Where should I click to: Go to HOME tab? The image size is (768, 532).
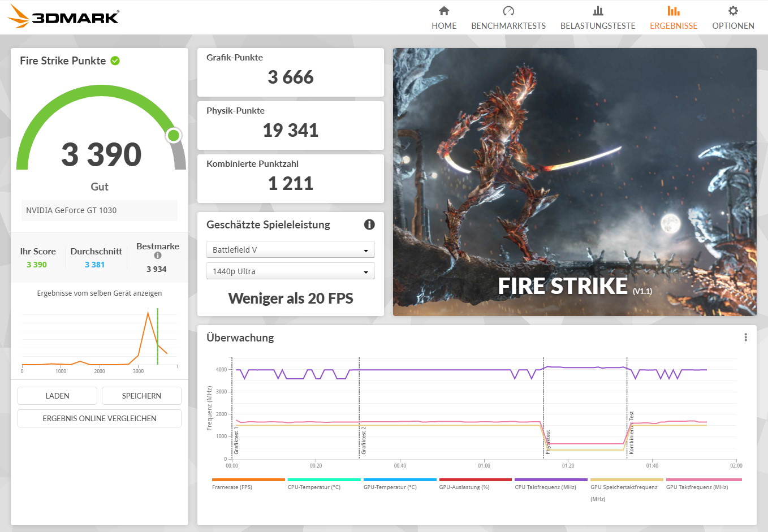(444, 26)
